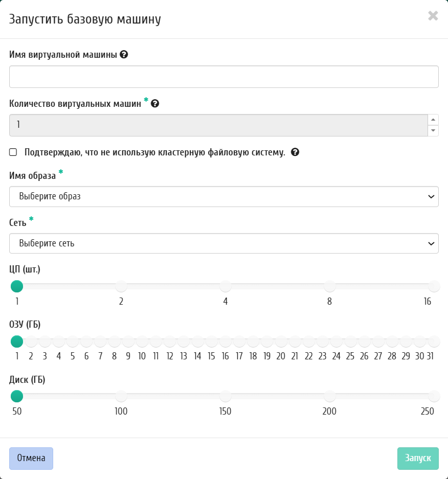
Task: Show help for cluster file system confirmation
Action: pyautogui.click(x=295, y=152)
